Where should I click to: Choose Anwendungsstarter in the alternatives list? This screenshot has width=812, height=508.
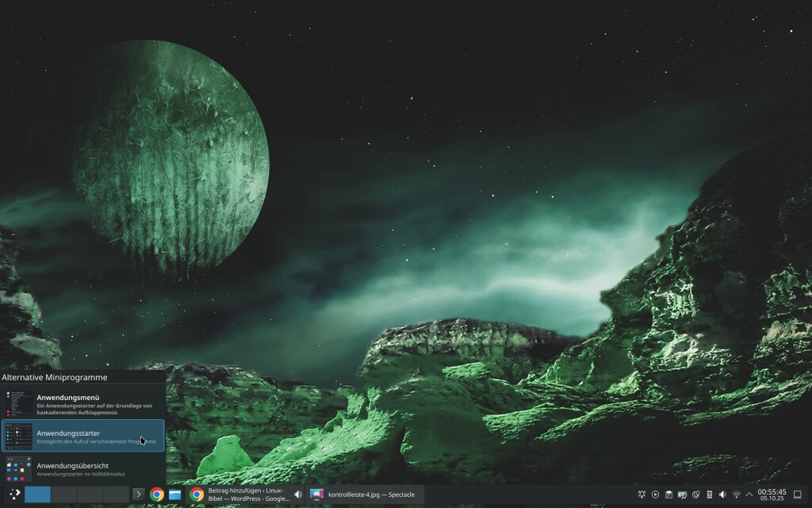(x=82, y=436)
